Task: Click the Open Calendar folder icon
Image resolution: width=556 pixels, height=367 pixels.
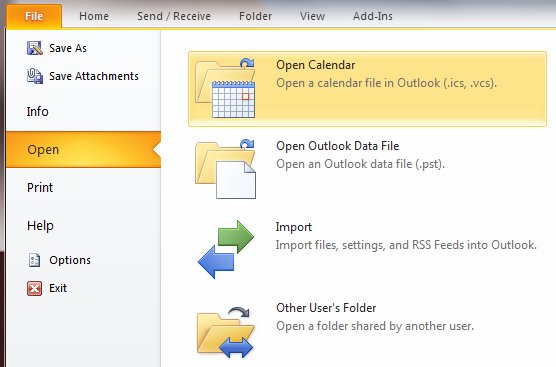Action: point(225,88)
